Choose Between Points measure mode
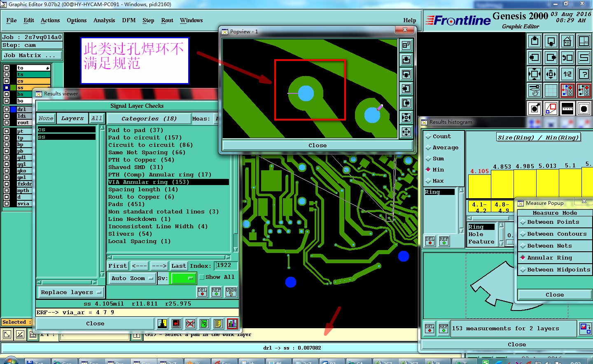The width and height of the screenshot is (593, 364). [554, 222]
